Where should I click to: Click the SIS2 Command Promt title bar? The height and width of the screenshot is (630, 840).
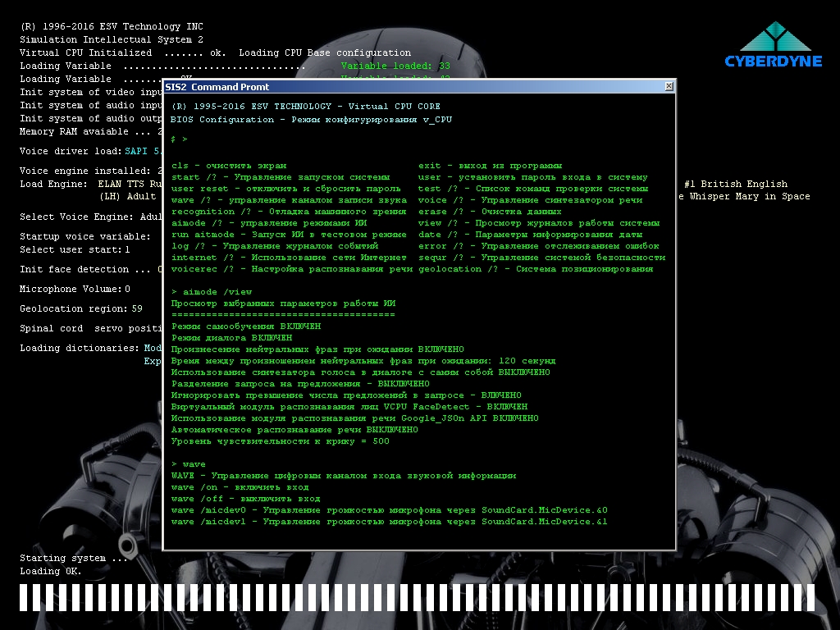point(410,86)
